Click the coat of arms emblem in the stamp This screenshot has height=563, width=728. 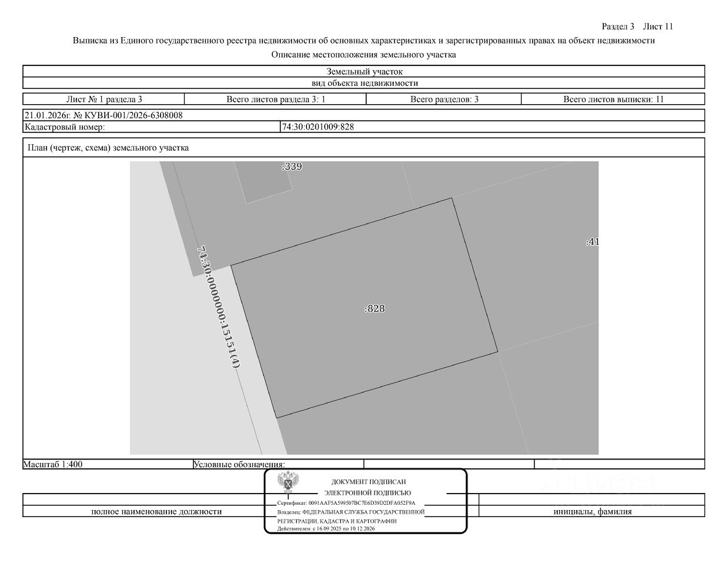click(289, 482)
